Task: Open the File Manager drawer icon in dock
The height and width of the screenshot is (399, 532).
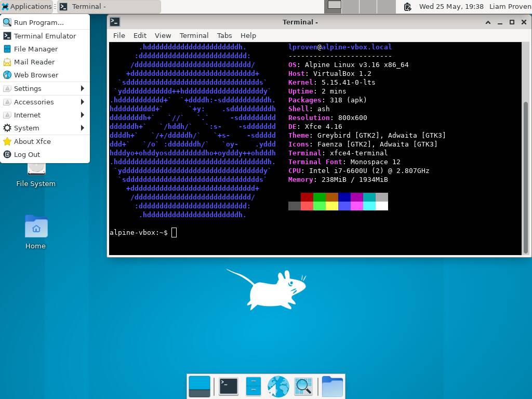Action: [253, 386]
